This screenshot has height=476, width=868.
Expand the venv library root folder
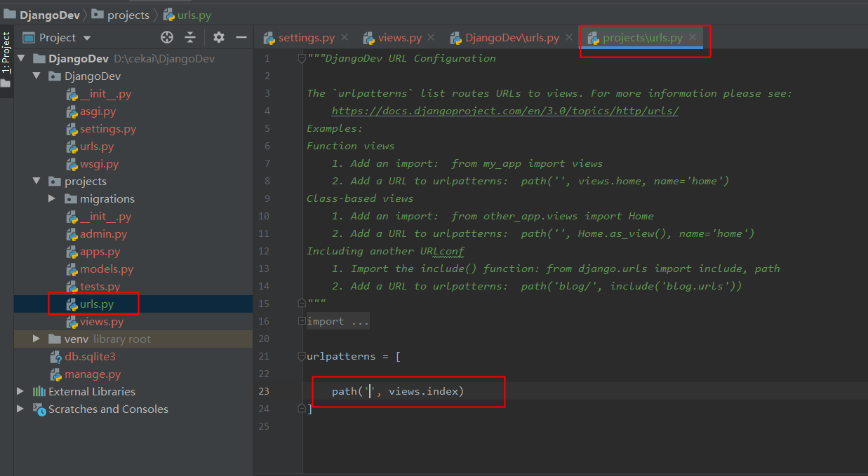tap(36, 339)
